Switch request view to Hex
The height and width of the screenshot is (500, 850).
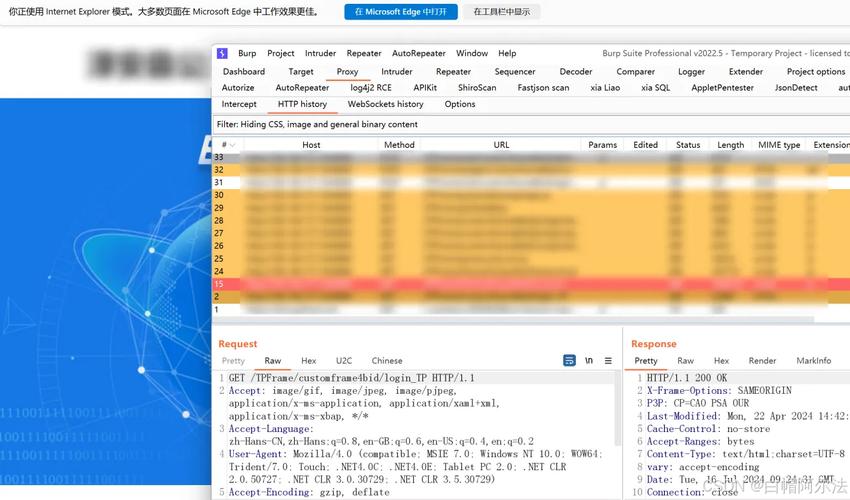(x=308, y=361)
